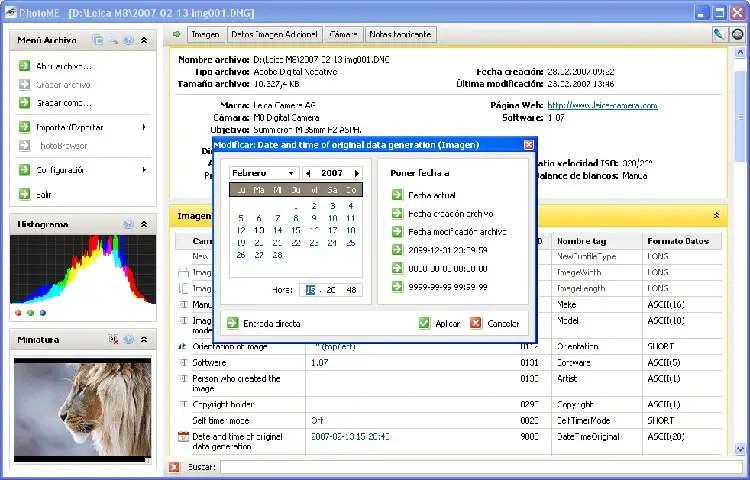The image size is (750, 480).
Task: Click the Nombre tag column header
Action: pyautogui.click(x=596, y=241)
